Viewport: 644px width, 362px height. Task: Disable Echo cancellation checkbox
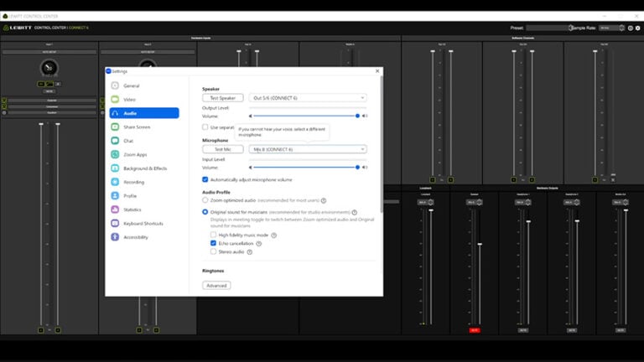tap(213, 243)
